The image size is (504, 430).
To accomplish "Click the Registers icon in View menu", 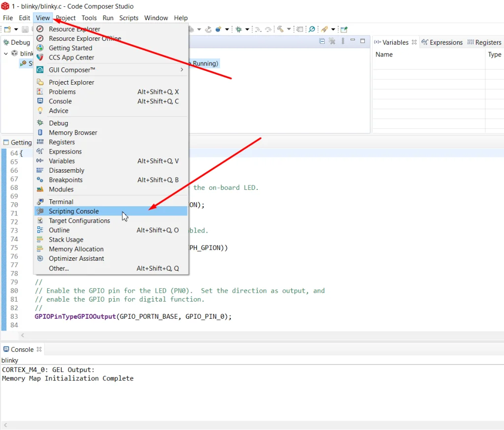I will click(x=40, y=142).
